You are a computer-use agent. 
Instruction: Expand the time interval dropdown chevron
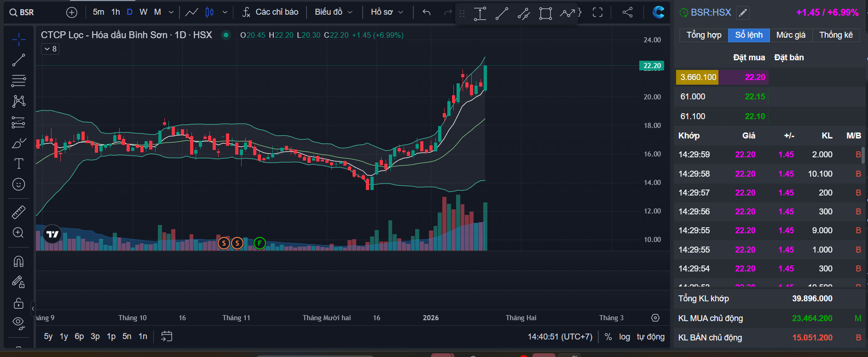171,12
